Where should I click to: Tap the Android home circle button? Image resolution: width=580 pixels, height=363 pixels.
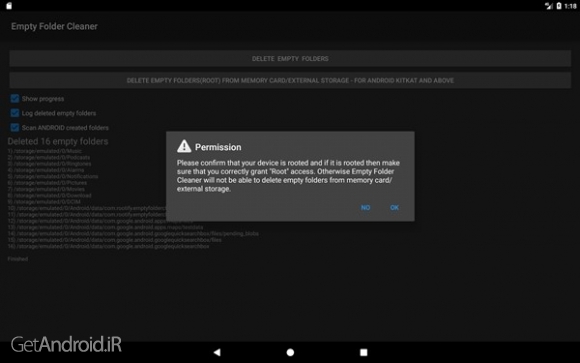[x=290, y=352]
